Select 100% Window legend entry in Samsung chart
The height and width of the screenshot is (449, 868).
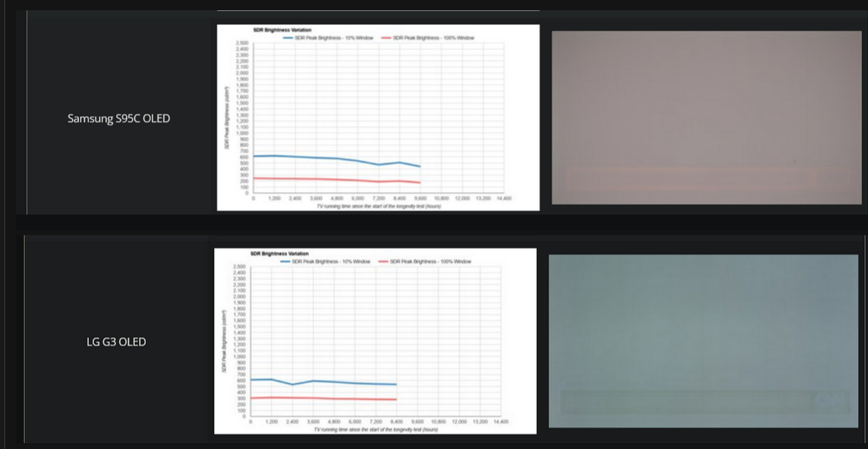click(427, 37)
